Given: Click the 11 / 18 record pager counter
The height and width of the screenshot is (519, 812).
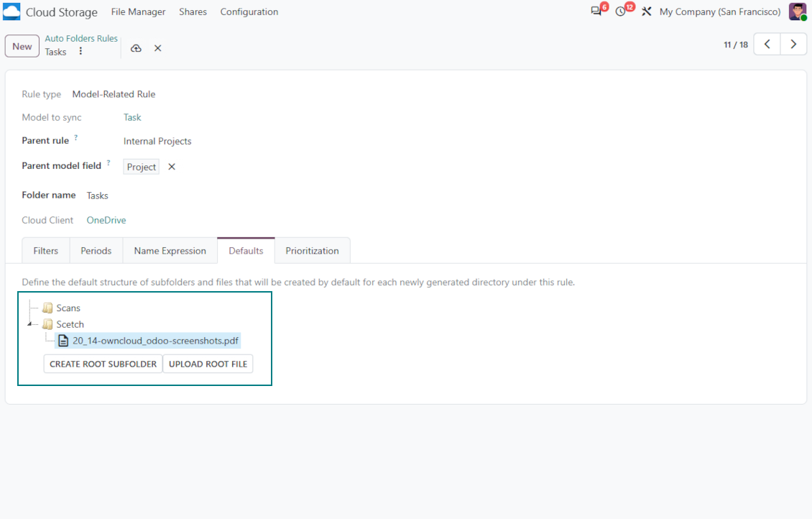Looking at the screenshot, I should tap(736, 45).
